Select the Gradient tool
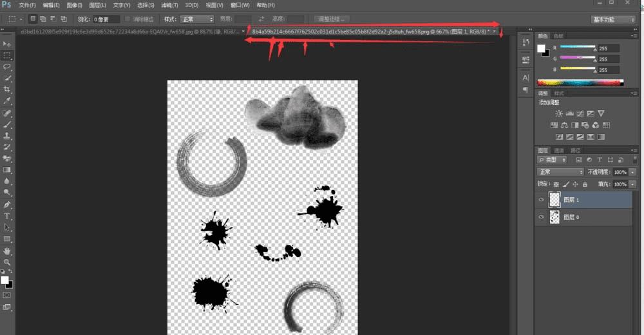644x335 pixels. (7, 170)
